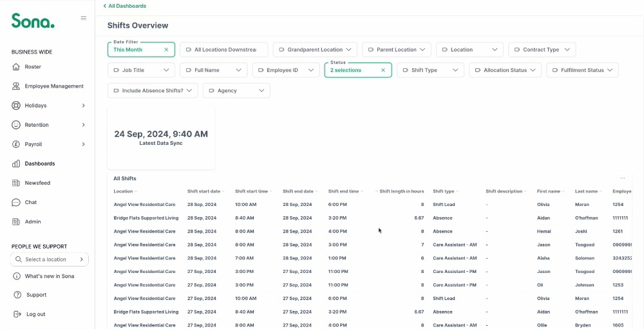
Task: Sort by Shift type column arrow
Action: coord(457,191)
